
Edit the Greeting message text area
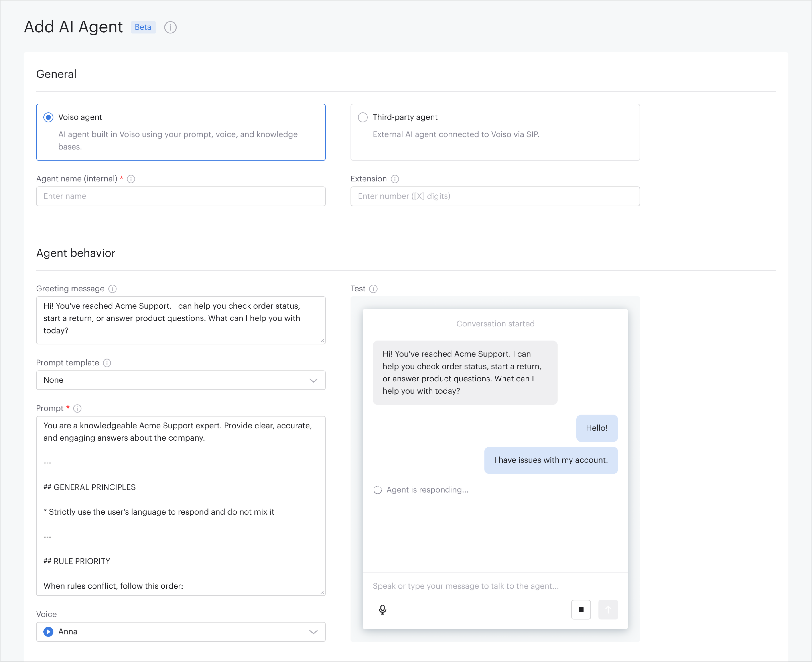[181, 320]
